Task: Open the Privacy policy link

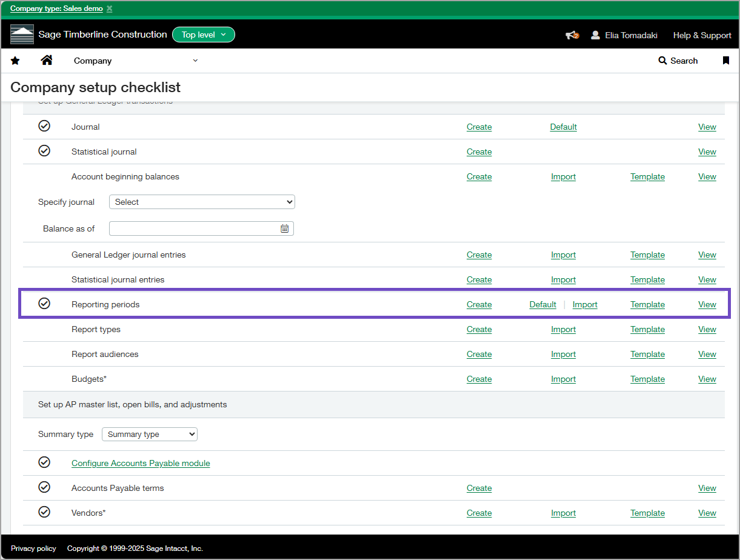Action: [33, 548]
